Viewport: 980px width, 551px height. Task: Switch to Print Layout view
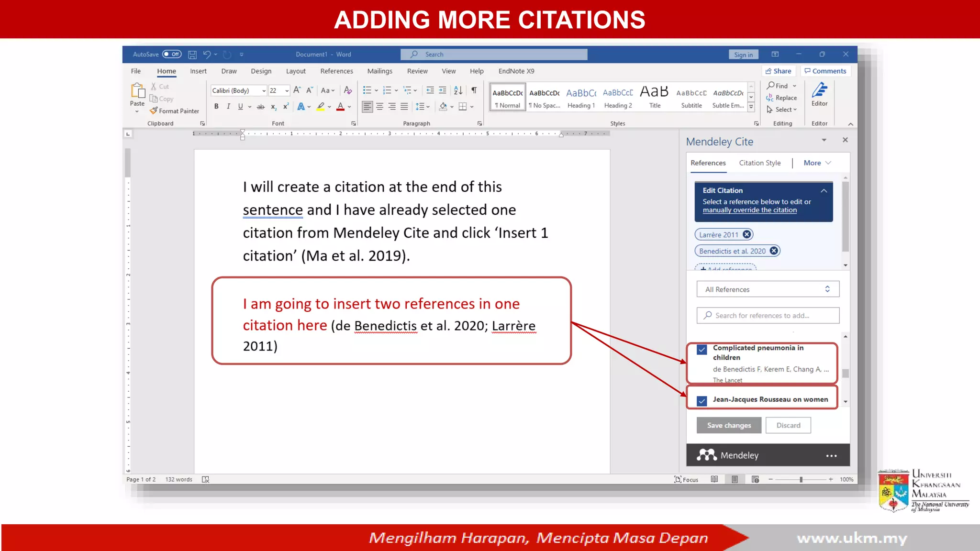tap(735, 479)
